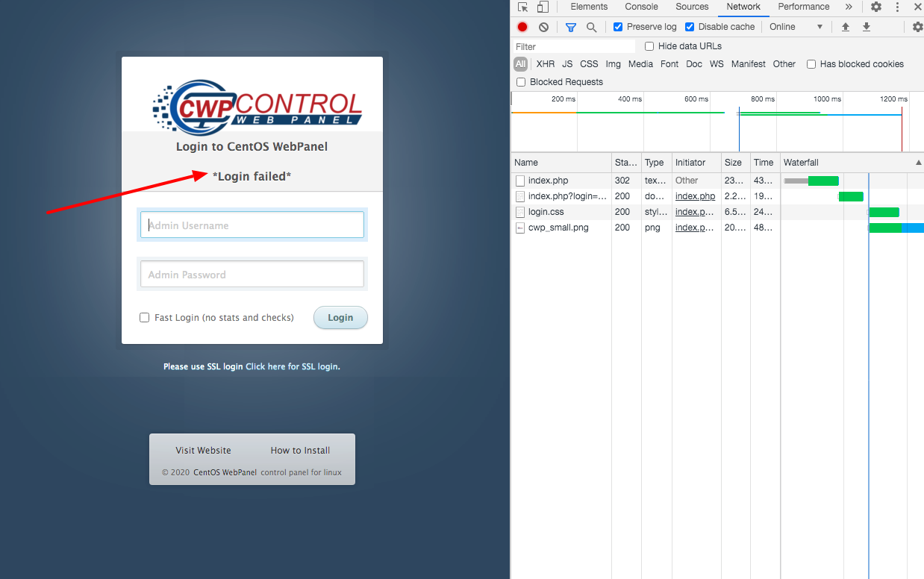Filter requests by Media

(640, 64)
